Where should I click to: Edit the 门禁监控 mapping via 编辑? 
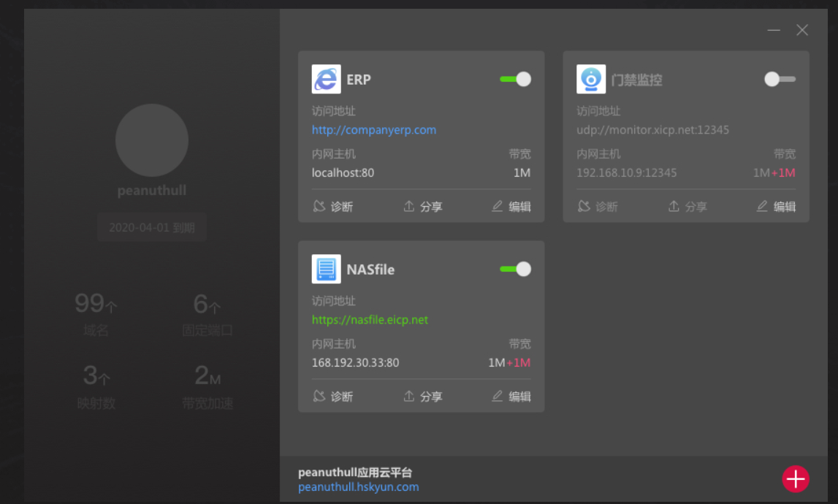[x=777, y=207]
